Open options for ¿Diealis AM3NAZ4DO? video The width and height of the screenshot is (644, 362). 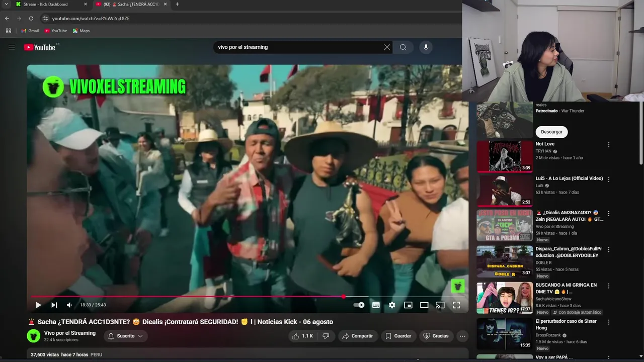pos(609,214)
